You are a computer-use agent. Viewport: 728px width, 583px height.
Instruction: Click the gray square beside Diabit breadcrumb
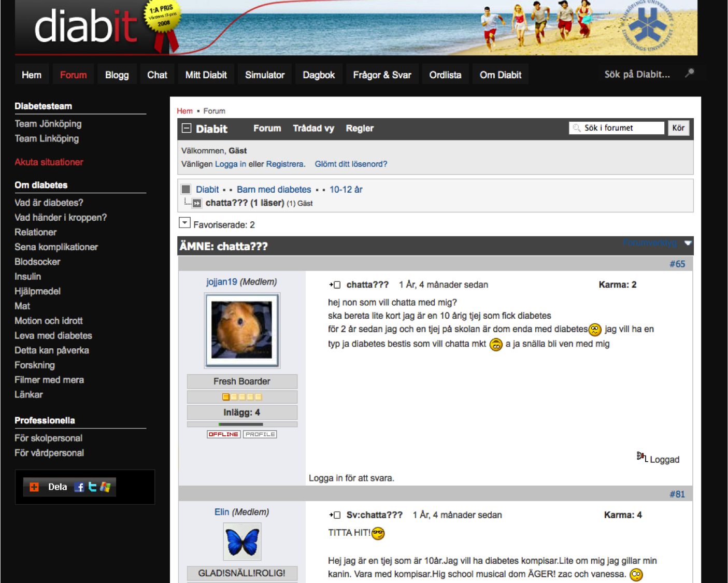(x=186, y=189)
